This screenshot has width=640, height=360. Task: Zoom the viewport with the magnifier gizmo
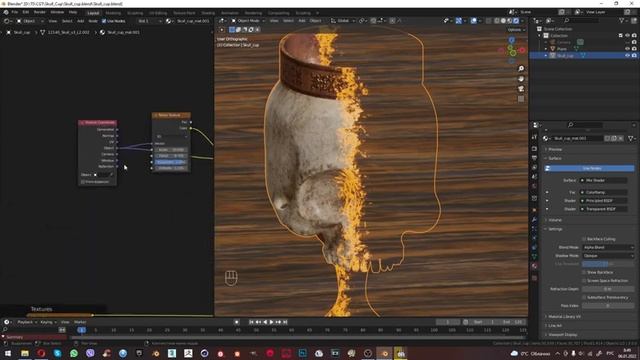coord(521,69)
